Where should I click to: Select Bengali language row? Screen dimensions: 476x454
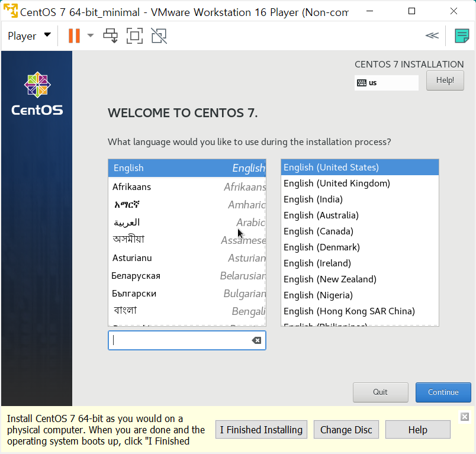tap(187, 311)
